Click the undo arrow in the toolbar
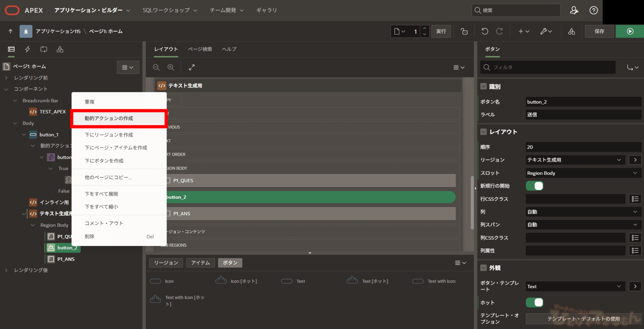The image size is (644, 329). click(x=485, y=31)
